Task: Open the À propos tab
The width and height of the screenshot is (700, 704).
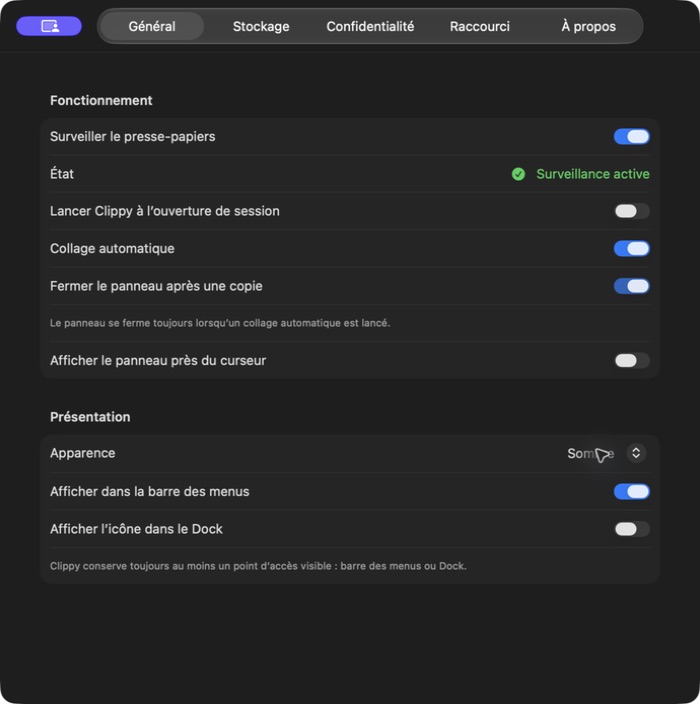Action: pos(588,26)
